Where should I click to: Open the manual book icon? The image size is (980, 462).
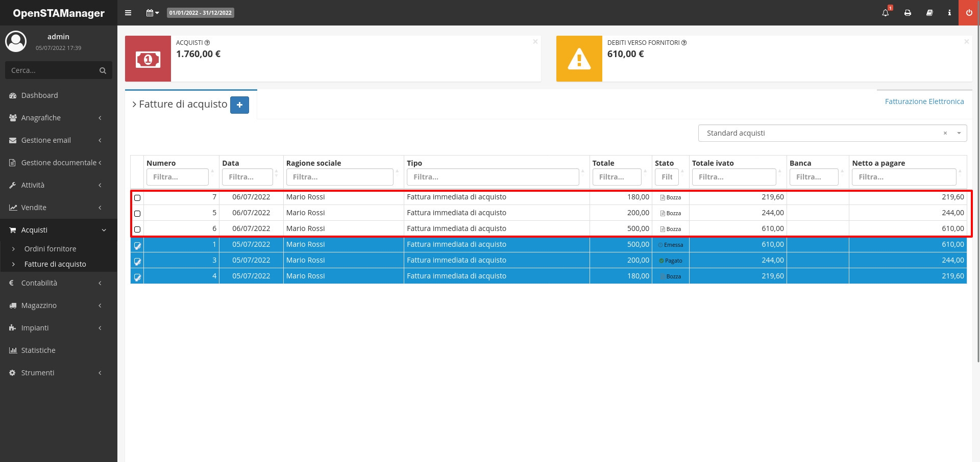[x=929, y=13]
